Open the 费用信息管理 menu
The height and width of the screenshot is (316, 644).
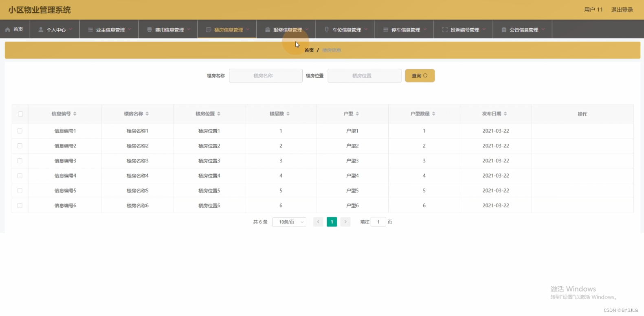coord(168,29)
